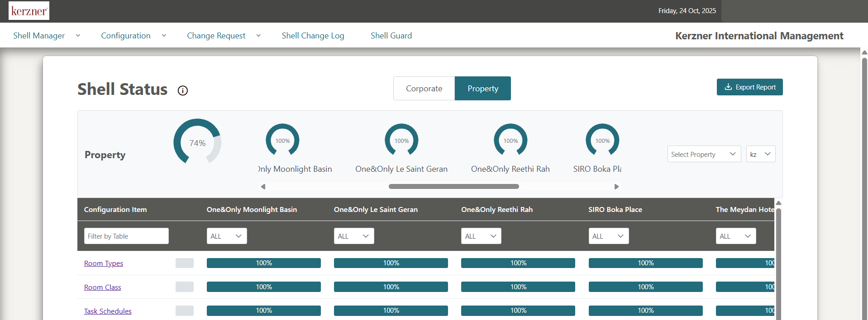The height and width of the screenshot is (320, 868).
Task: Open the Shell Change Log page
Action: [x=313, y=36]
